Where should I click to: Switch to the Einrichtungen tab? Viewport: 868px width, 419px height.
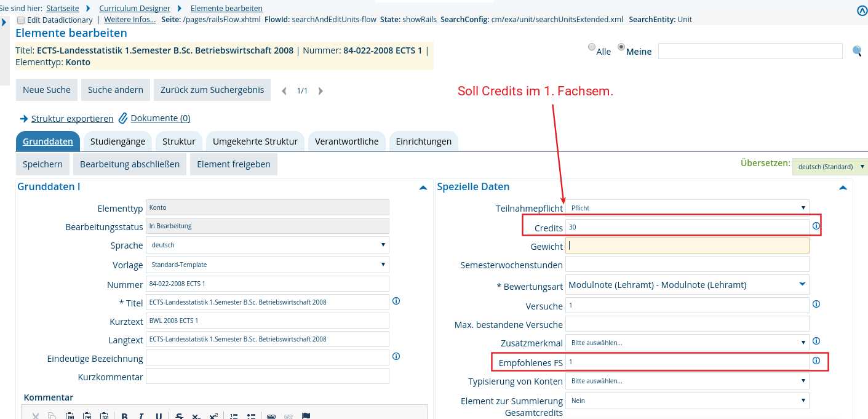424,142
